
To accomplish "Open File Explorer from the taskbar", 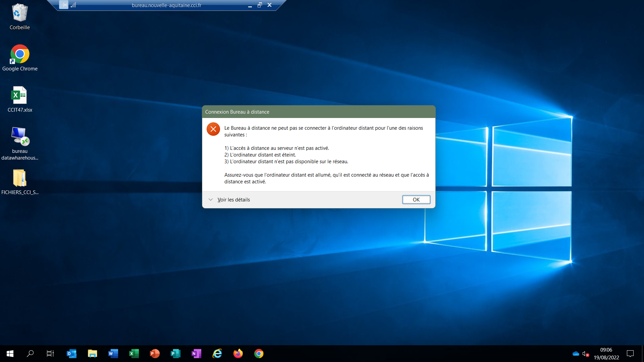I will click(92, 354).
